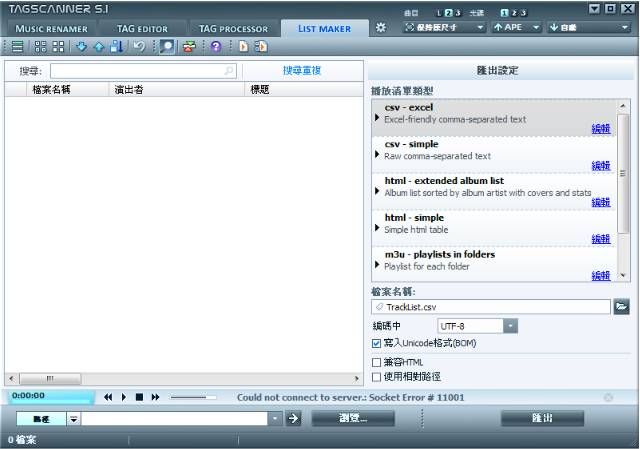Viewport: 640px width, 449px height.
Task: Expand the APE dropdown in top bar
Action: point(536,27)
